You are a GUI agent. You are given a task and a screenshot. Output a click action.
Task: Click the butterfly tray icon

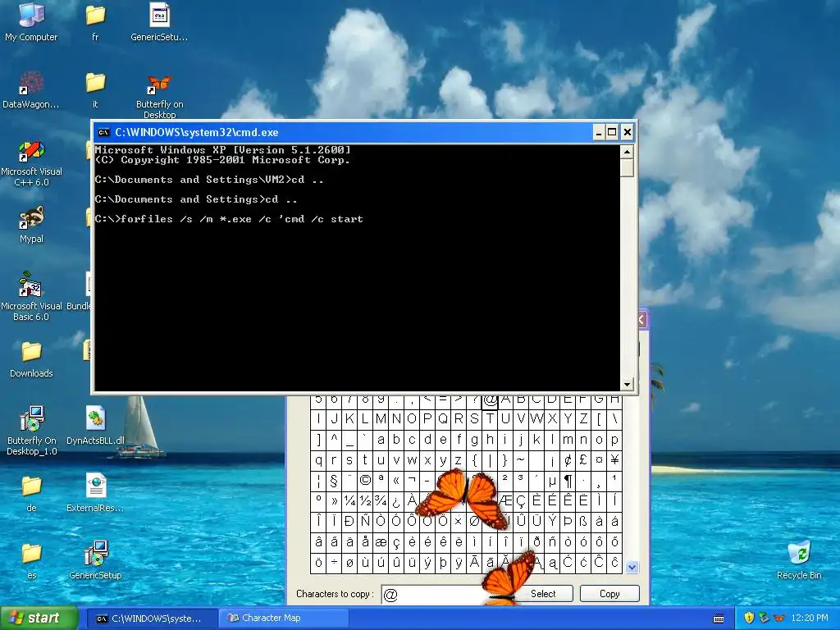779,618
